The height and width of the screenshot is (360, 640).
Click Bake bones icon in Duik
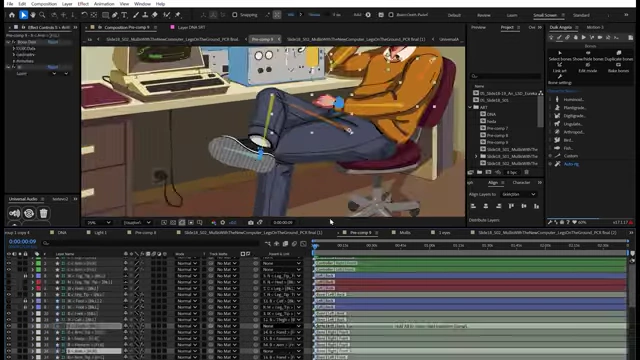tap(618, 64)
